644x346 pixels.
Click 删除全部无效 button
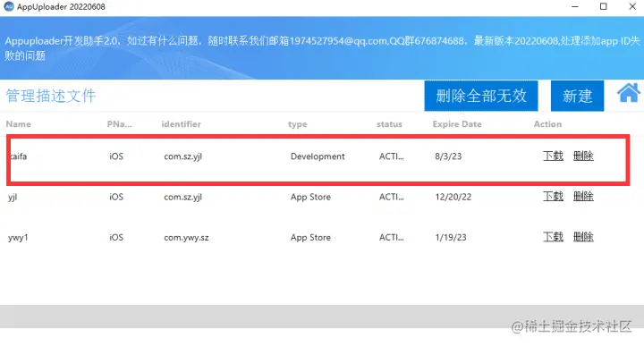point(481,96)
